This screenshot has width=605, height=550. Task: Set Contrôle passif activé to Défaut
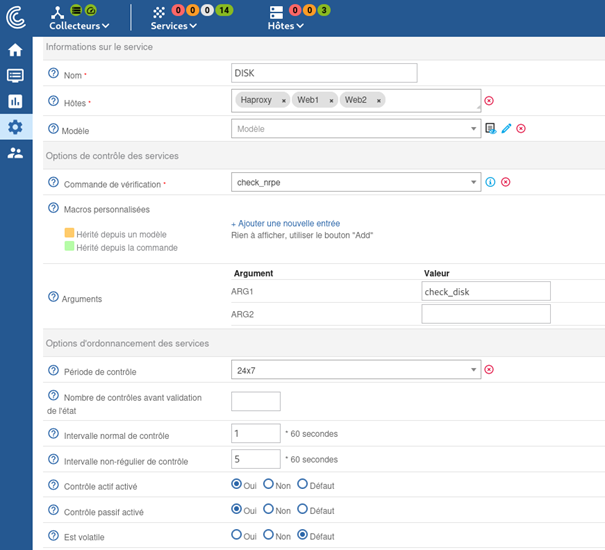click(x=303, y=509)
